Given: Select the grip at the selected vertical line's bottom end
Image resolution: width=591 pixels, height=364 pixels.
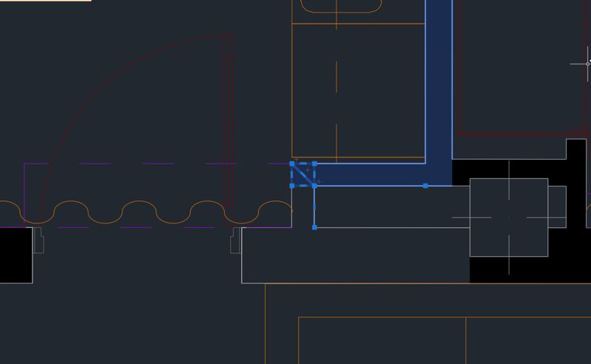Looking at the screenshot, I should point(314,227).
